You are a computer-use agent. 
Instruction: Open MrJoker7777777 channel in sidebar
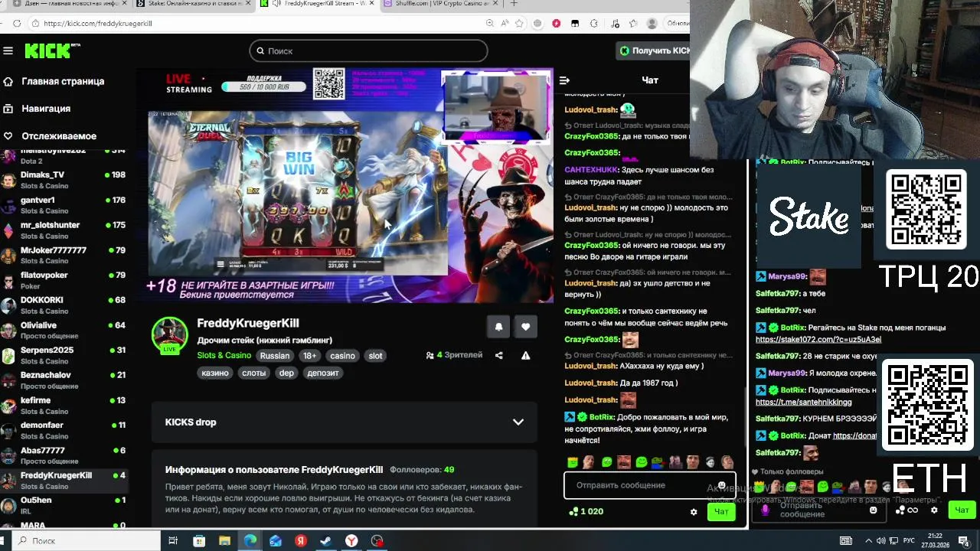click(64, 256)
